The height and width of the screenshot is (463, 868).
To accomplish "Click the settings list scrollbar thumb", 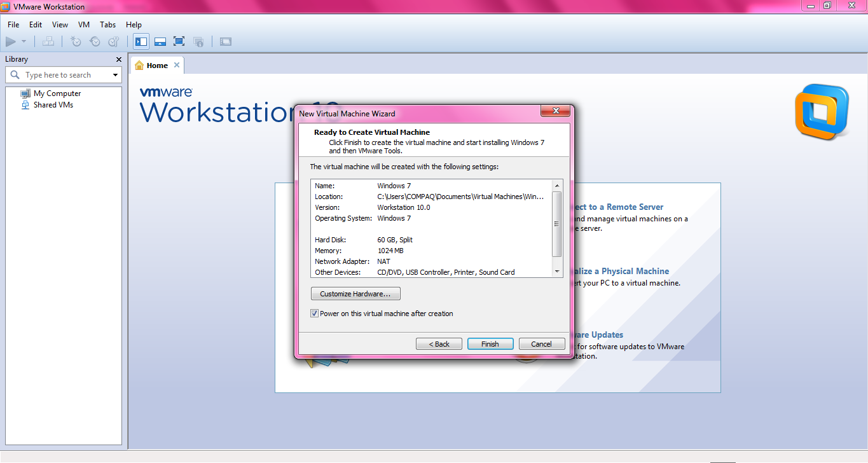I will point(558,224).
